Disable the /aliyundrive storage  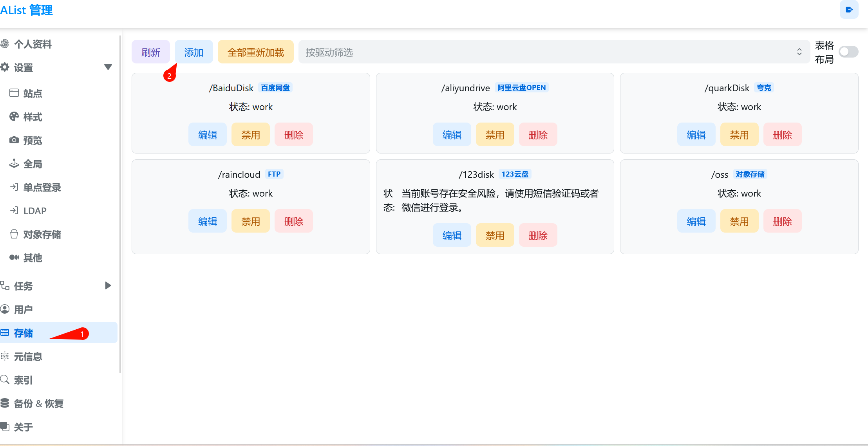pyautogui.click(x=495, y=135)
